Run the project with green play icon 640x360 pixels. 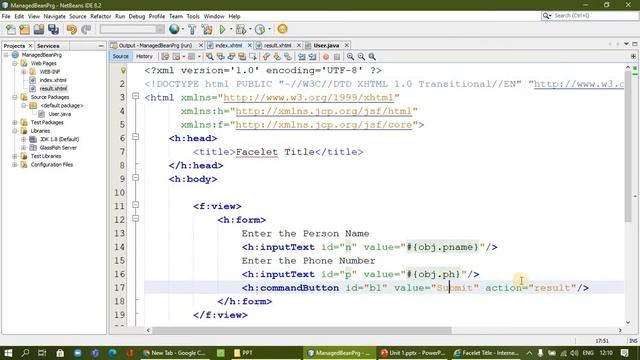(222, 29)
